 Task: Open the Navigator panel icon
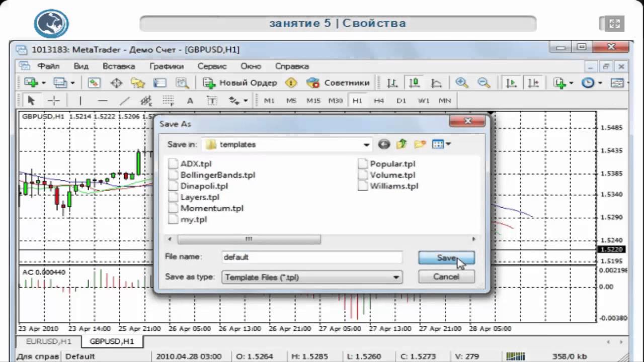point(138,83)
